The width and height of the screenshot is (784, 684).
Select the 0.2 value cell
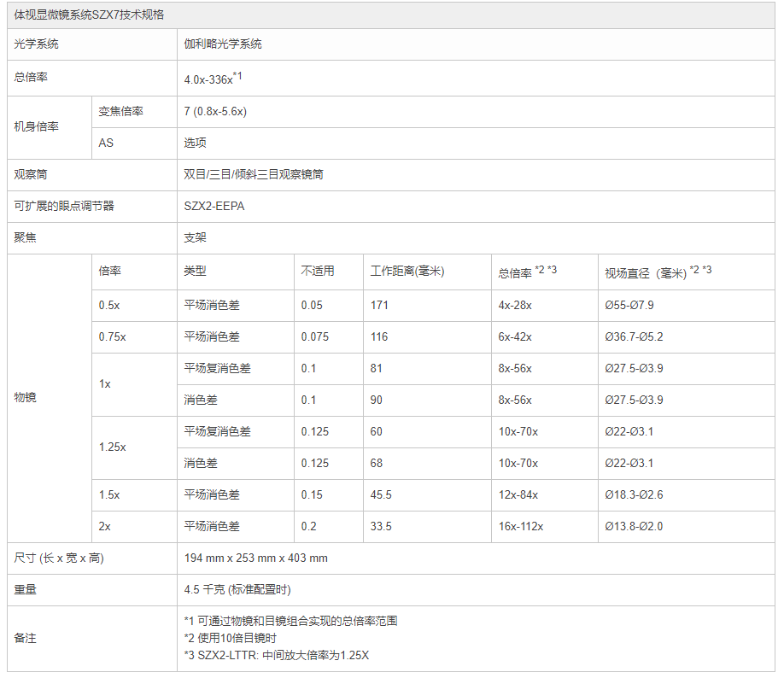308,527
